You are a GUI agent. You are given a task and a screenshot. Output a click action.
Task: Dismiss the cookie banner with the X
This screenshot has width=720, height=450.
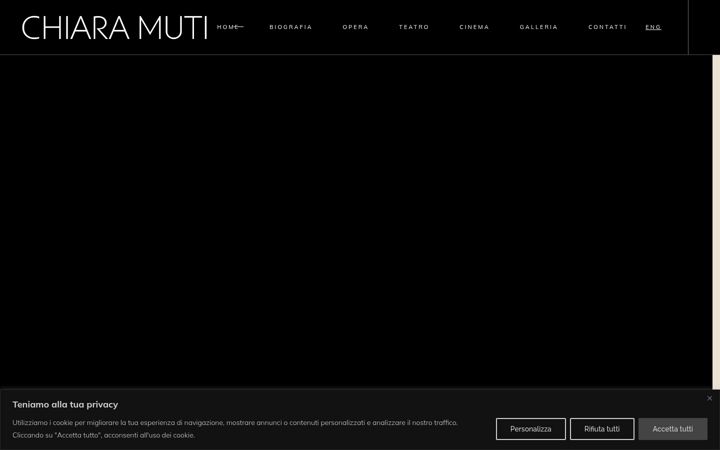709,398
